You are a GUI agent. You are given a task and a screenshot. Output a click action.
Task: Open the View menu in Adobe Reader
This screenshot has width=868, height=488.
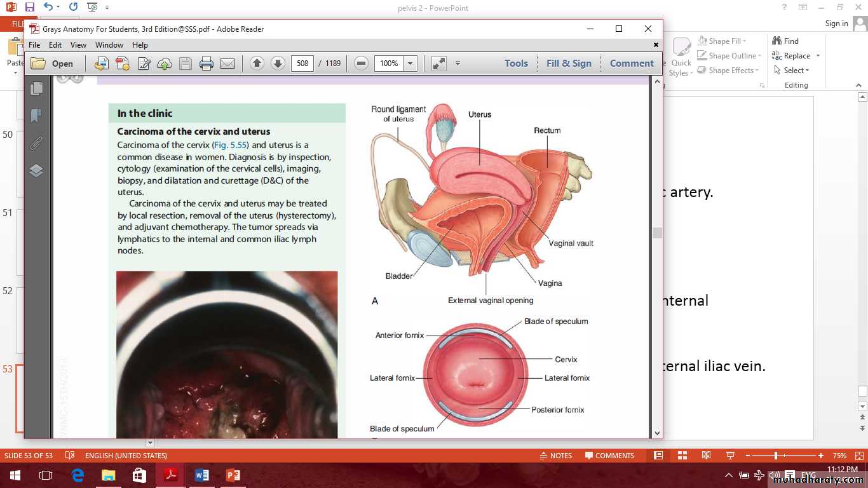pos(78,45)
